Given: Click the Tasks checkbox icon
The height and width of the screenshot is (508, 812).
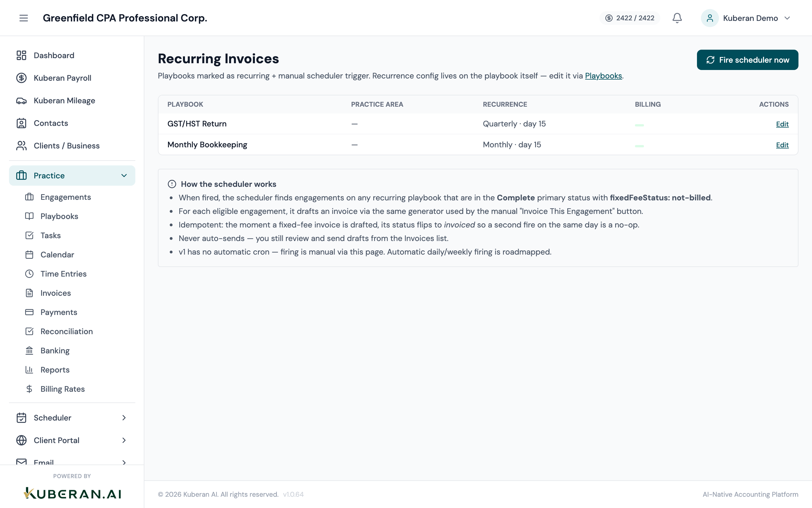Looking at the screenshot, I should [x=29, y=235].
